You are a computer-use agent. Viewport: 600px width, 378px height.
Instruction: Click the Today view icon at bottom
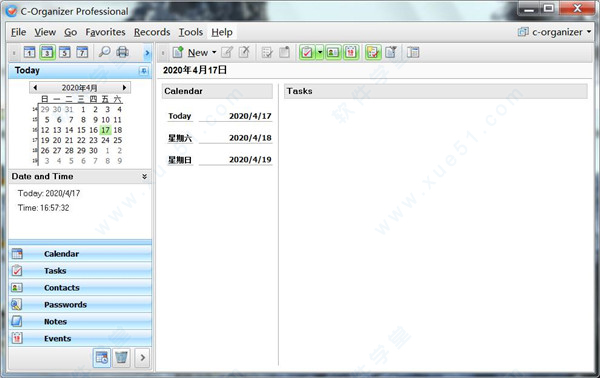click(x=102, y=358)
